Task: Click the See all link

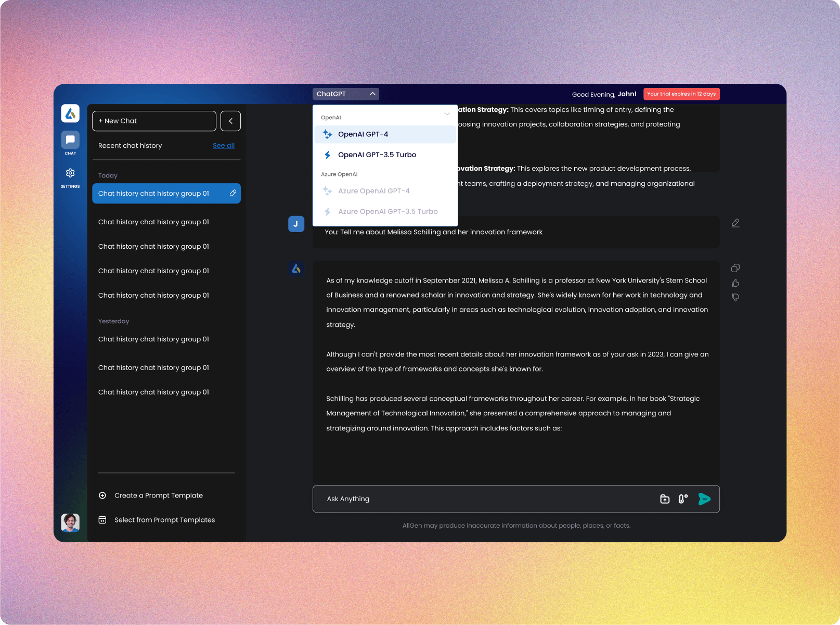Action: pyautogui.click(x=224, y=146)
